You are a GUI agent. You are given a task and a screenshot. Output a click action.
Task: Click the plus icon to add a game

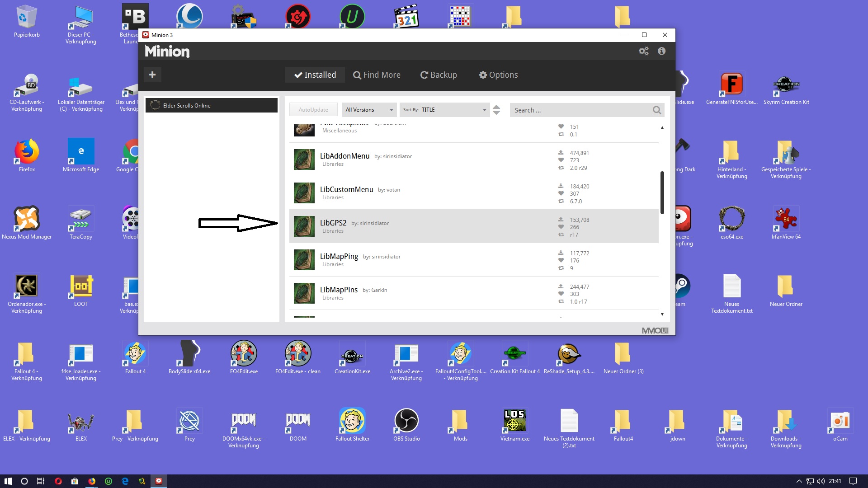coord(152,75)
